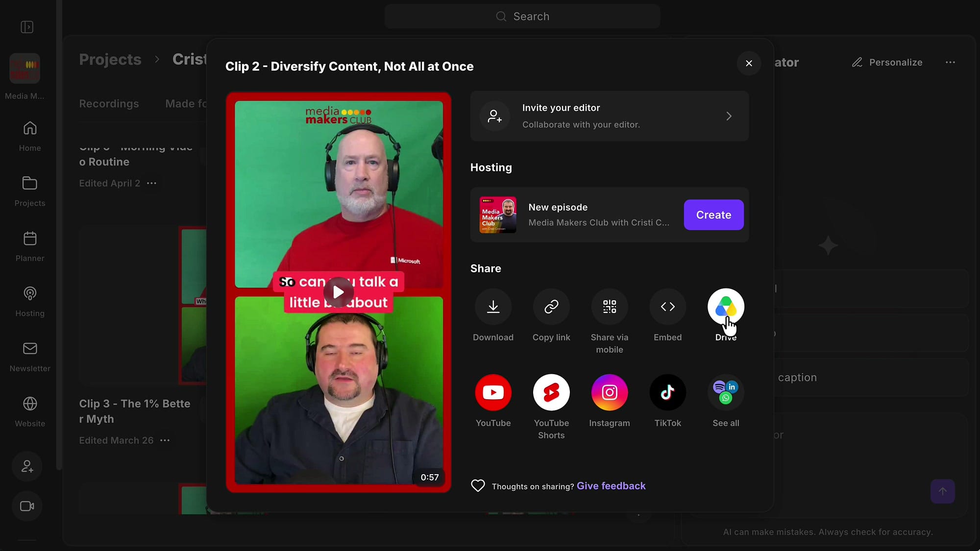Toggle the sidebar collapse icon
980x551 pixels.
(27, 27)
